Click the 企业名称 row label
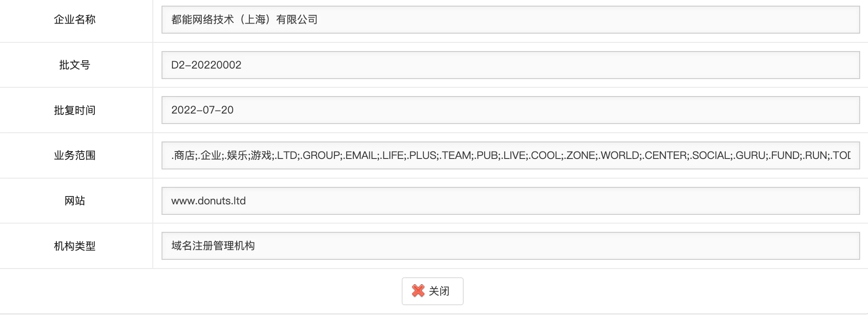 75,20
